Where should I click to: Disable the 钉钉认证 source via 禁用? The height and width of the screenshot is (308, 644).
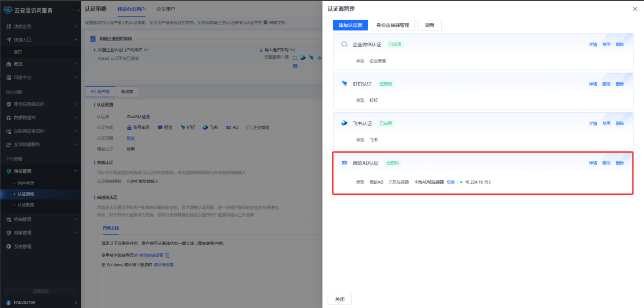[x=606, y=84]
